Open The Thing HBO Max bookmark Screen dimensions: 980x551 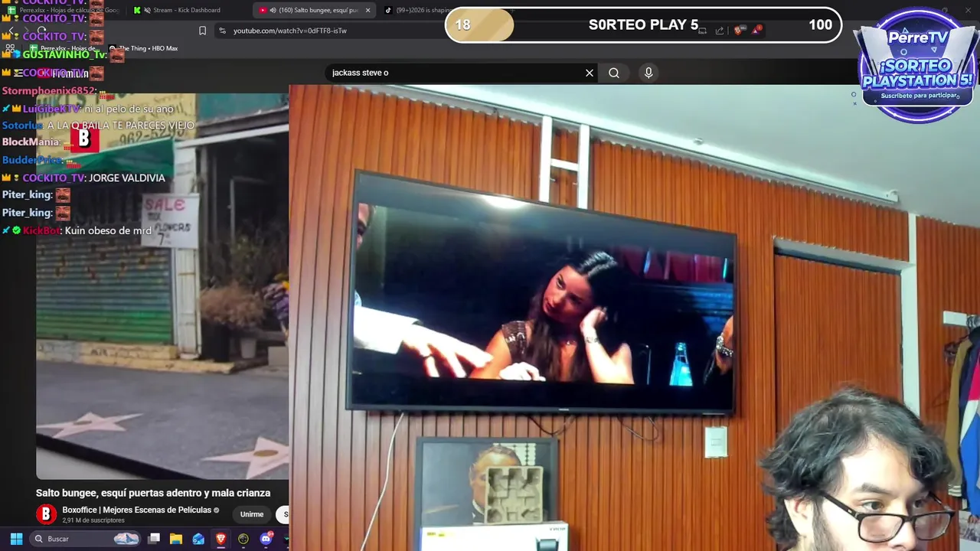(143, 48)
